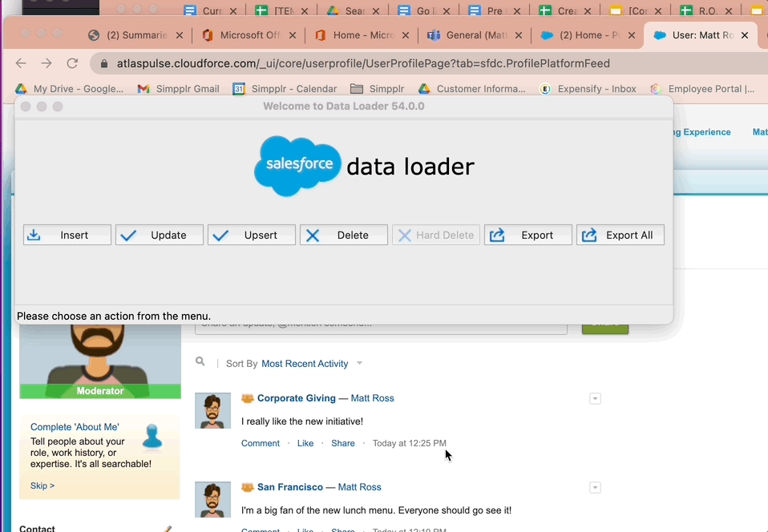The image size is (768, 532).
Task: Open the Complete 'About Me' link
Action: pos(75,427)
